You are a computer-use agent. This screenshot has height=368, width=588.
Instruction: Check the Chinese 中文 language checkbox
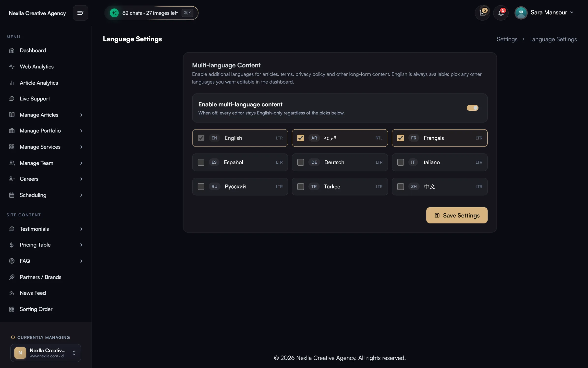(x=400, y=187)
